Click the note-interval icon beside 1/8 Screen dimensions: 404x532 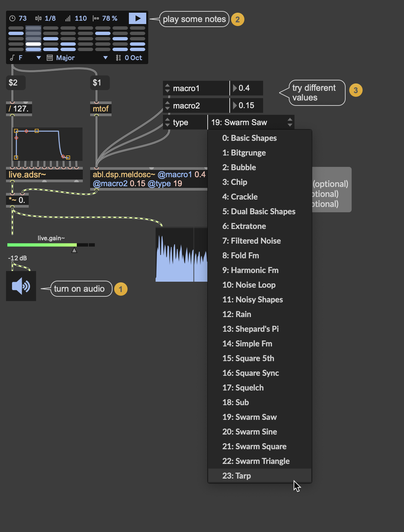pos(38,18)
